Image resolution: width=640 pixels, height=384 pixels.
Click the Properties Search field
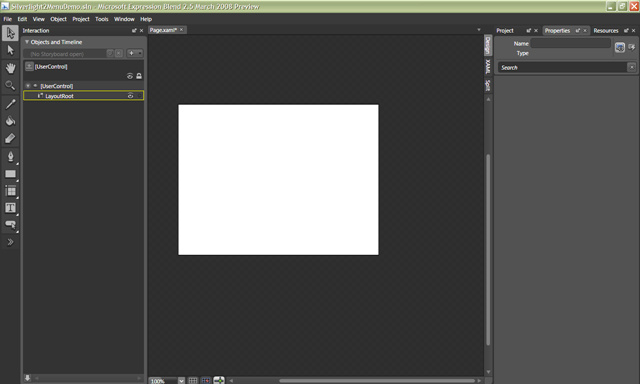[x=562, y=67]
